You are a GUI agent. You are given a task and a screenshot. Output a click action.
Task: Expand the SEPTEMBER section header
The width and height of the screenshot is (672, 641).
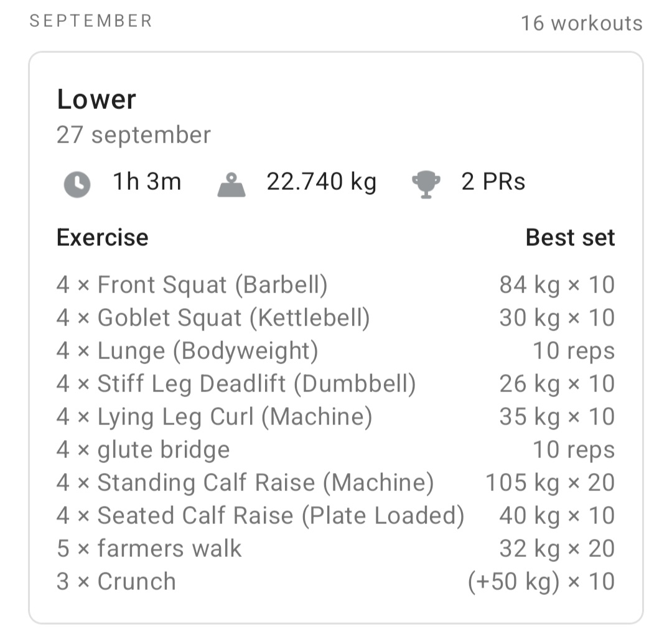click(x=90, y=21)
